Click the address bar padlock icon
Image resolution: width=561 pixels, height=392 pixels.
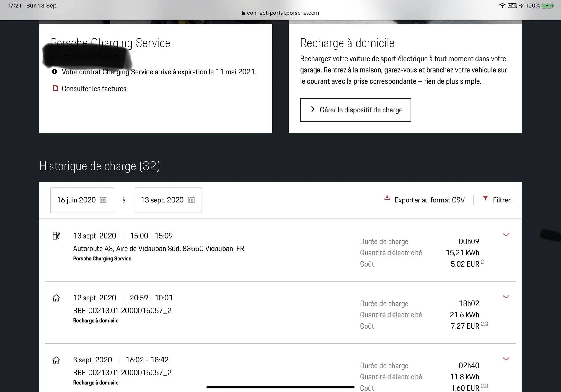pyautogui.click(x=243, y=13)
